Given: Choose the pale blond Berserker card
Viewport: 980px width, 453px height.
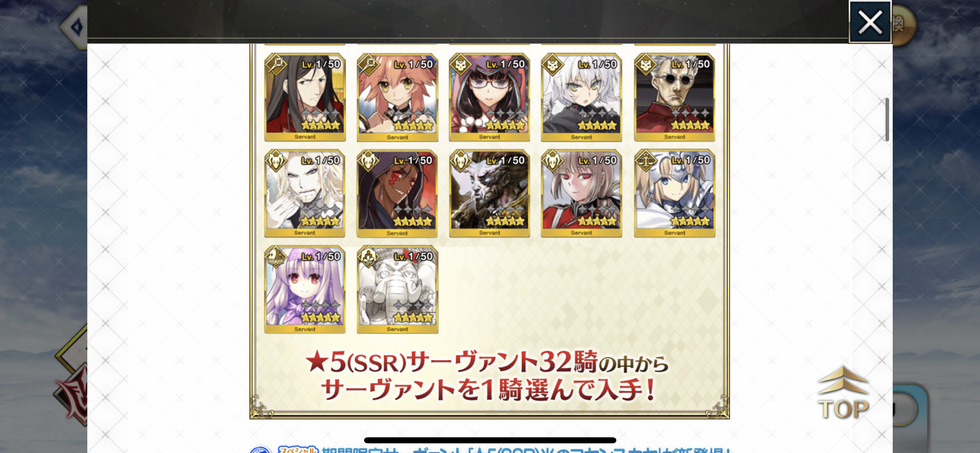Looking at the screenshot, I should pyautogui.click(x=305, y=193).
